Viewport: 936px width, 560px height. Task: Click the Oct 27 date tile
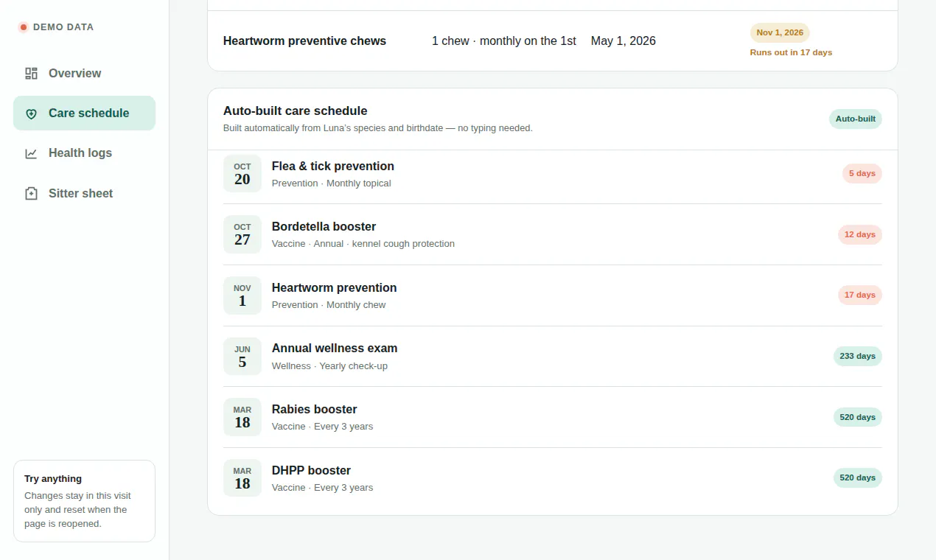pos(242,234)
